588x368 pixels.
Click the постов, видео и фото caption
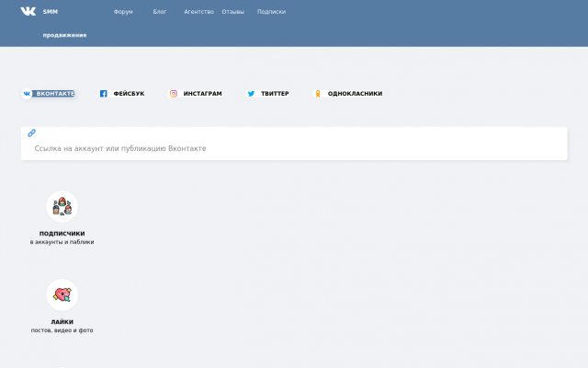(62, 330)
